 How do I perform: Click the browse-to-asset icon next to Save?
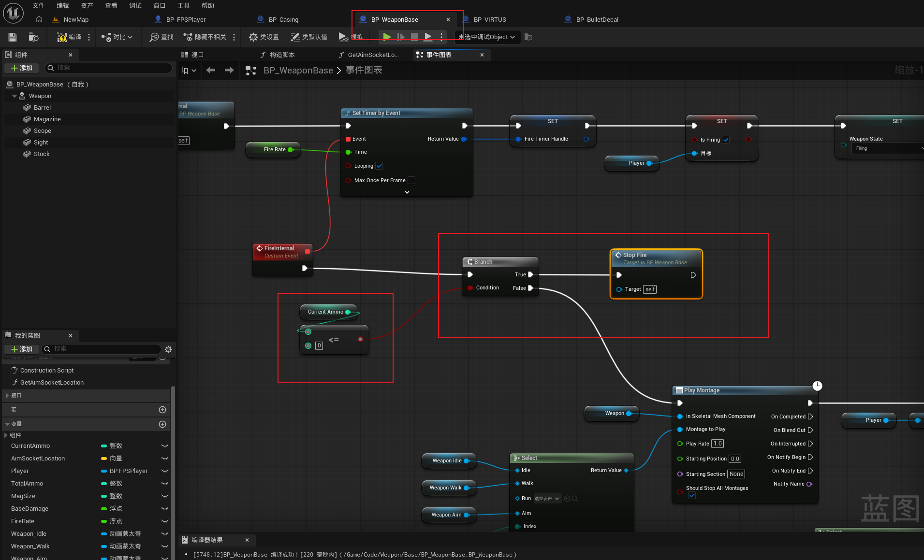coord(33,37)
